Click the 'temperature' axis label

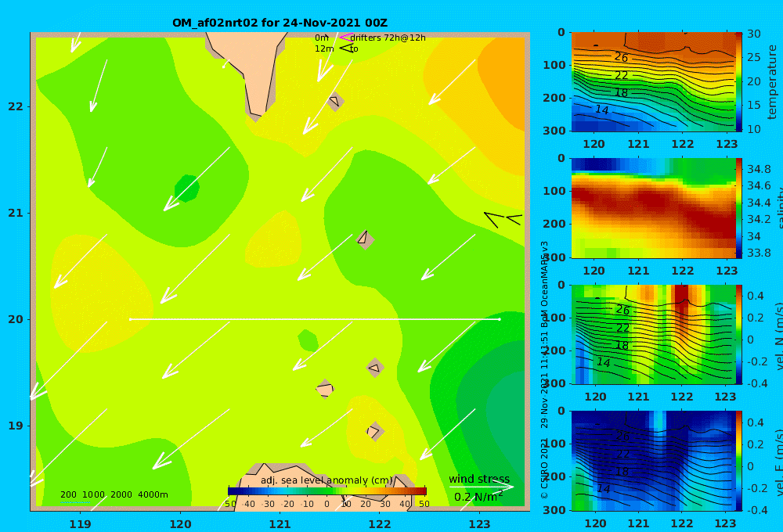point(772,82)
